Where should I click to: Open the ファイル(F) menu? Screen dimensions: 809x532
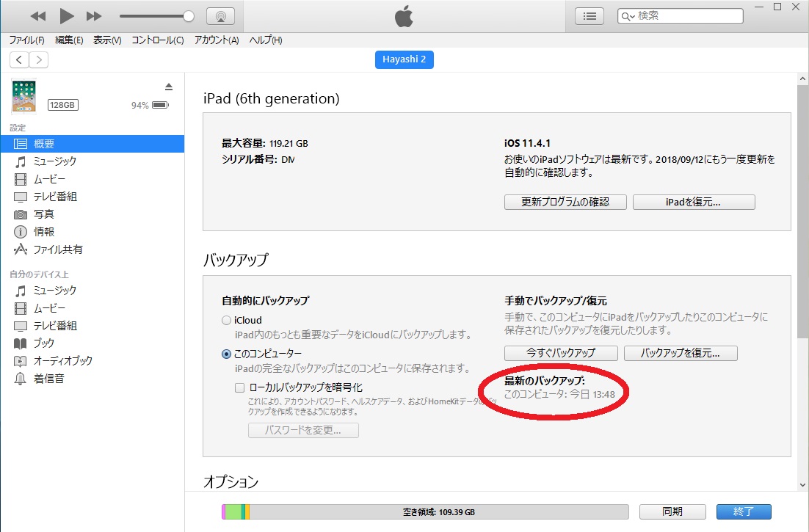pyautogui.click(x=27, y=40)
